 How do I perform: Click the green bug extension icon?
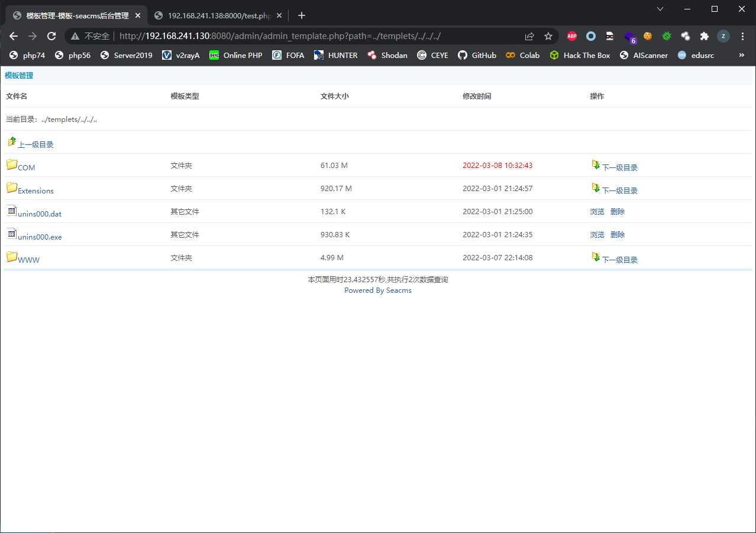click(x=667, y=36)
